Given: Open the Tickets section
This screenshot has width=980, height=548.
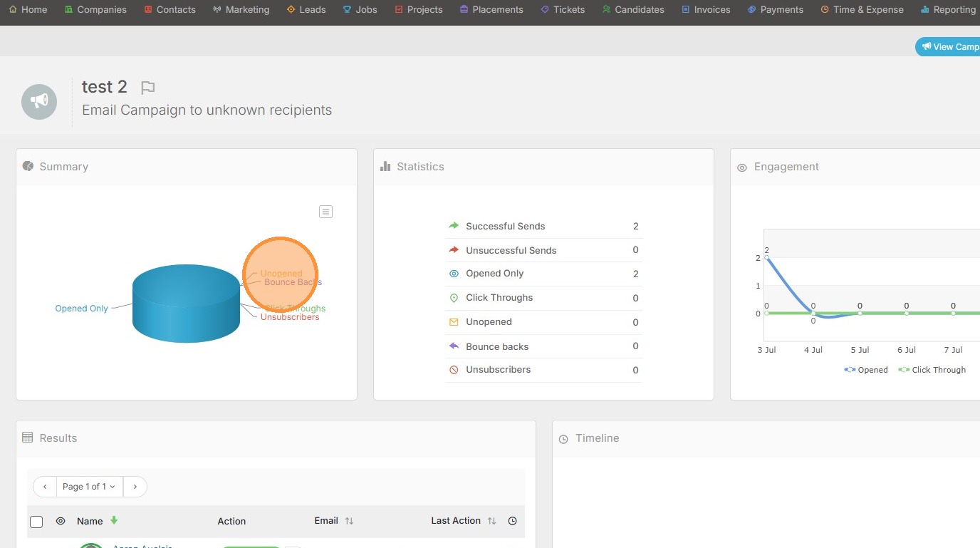Looking at the screenshot, I should click(563, 9).
